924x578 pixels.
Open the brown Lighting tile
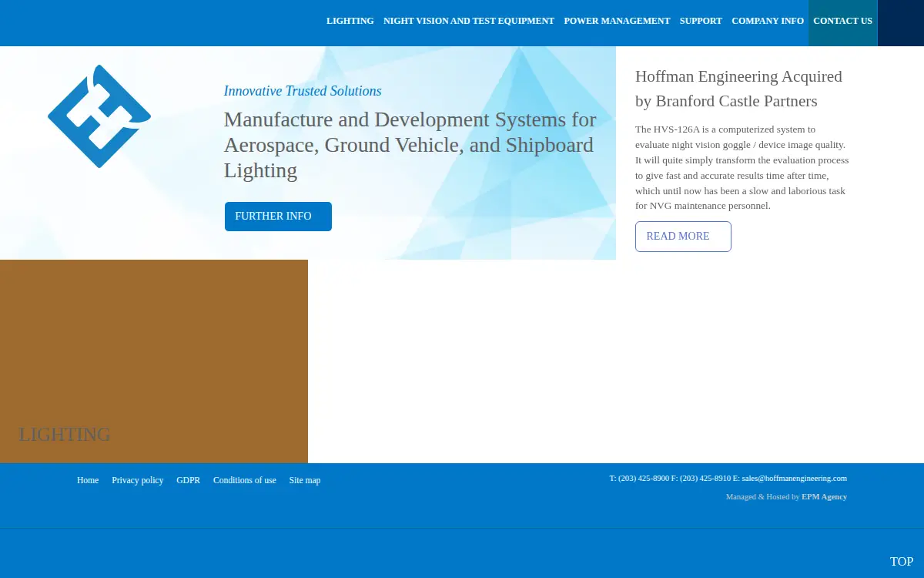click(154, 361)
